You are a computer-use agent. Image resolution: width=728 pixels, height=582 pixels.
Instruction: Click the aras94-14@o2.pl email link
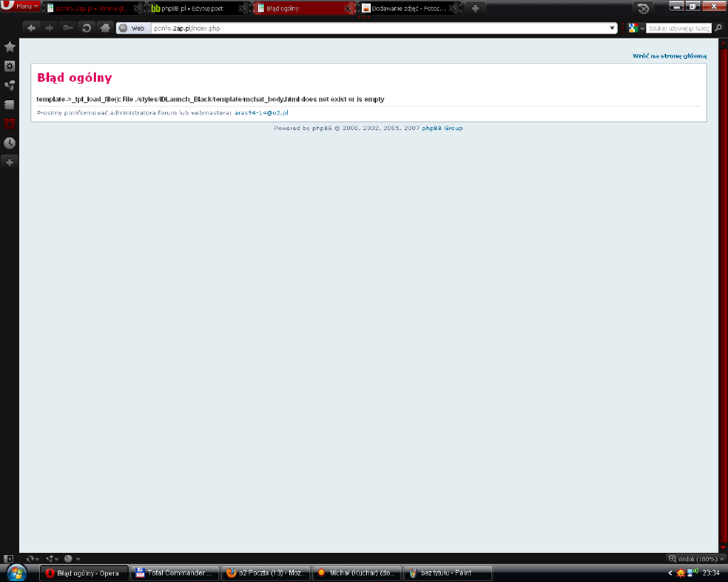point(261,113)
